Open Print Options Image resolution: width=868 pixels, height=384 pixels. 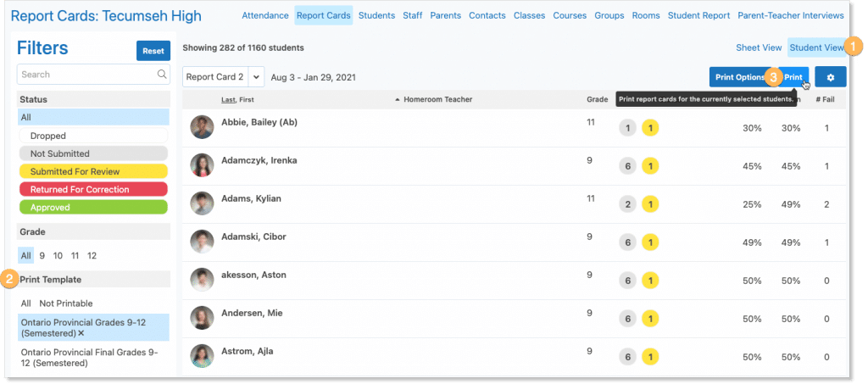(x=740, y=77)
